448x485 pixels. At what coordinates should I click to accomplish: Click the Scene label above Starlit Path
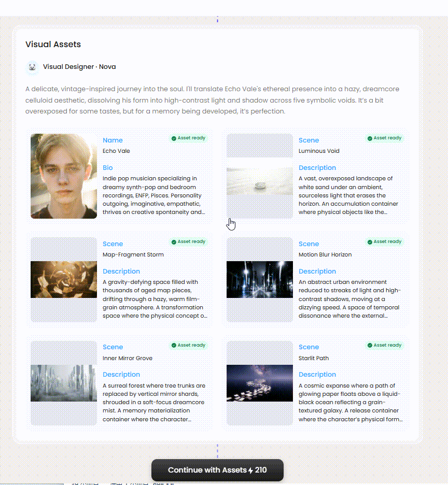click(309, 347)
